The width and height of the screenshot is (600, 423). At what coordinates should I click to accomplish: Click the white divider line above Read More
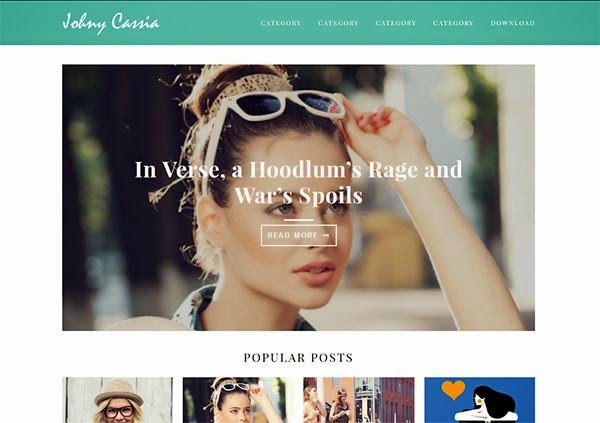coord(299,220)
